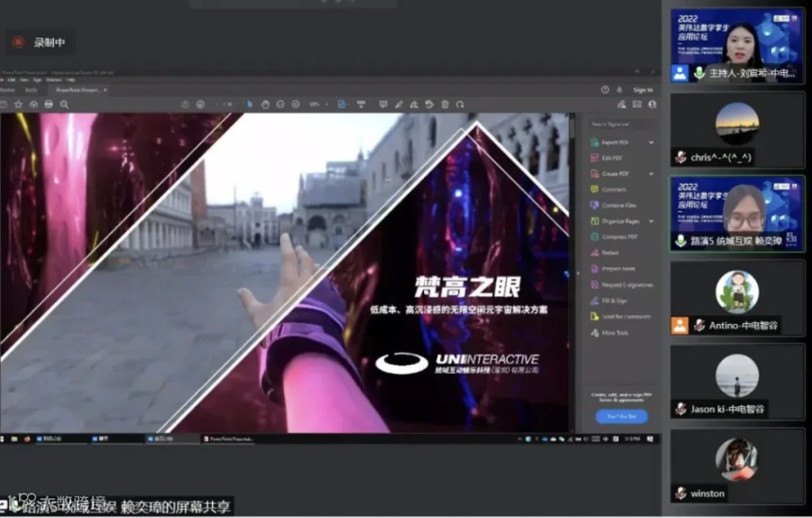Open the Sign menu
Viewport: 812px width, 518px height.
pos(37,79)
